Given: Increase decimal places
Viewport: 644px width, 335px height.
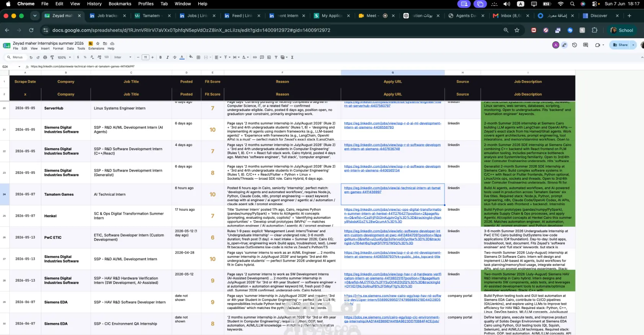Looking at the screenshot, I should pos(99,57).
